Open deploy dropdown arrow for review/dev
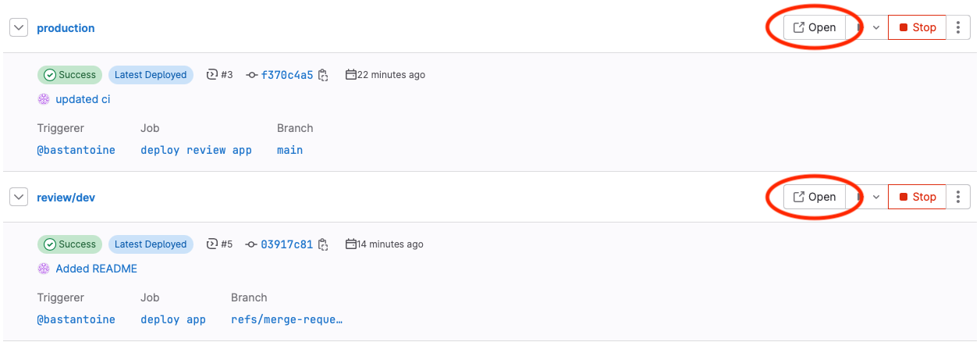Image resolution: width=980 pixels, height=342 pixels. click(876, 197)
